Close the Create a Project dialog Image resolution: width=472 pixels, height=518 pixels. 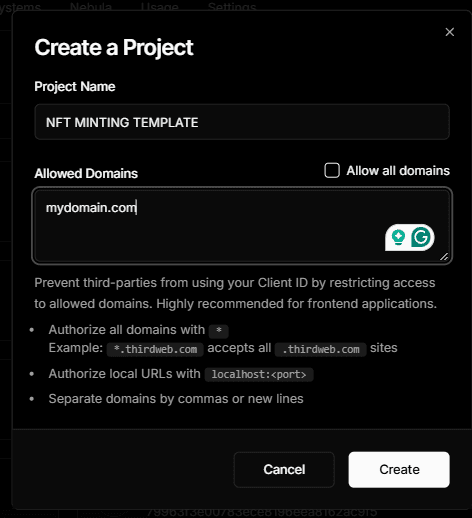coord(450,32)
